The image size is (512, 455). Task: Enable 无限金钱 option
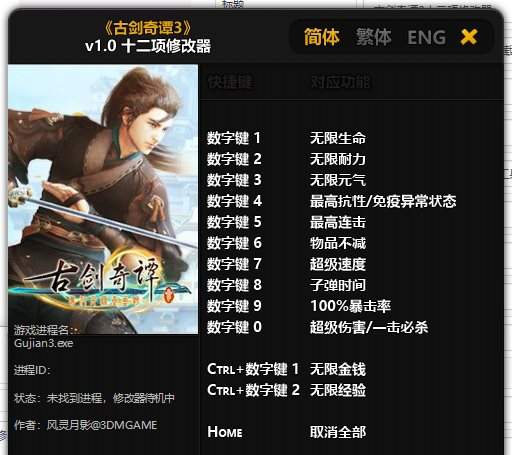(338, 369)
